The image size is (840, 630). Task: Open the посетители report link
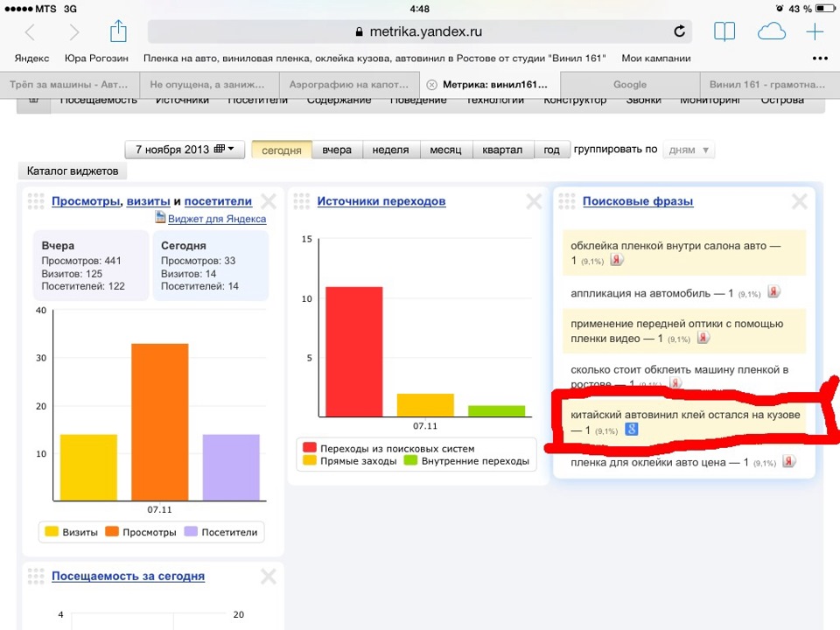click(218, 201)
